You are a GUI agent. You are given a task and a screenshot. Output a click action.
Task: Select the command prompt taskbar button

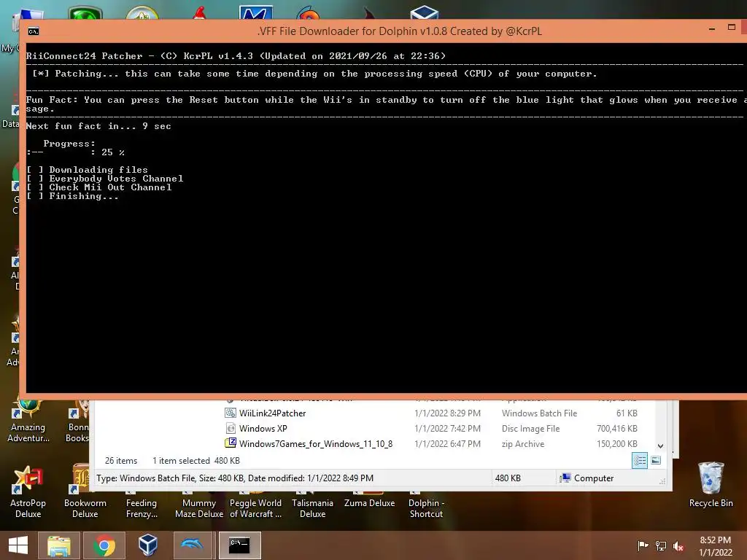click(239, 545)
